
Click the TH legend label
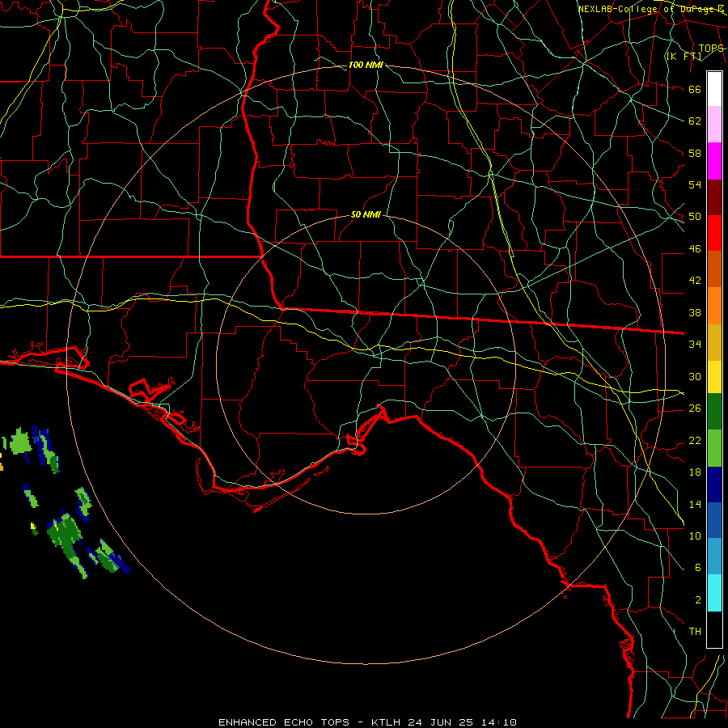(x=695, y=632)
